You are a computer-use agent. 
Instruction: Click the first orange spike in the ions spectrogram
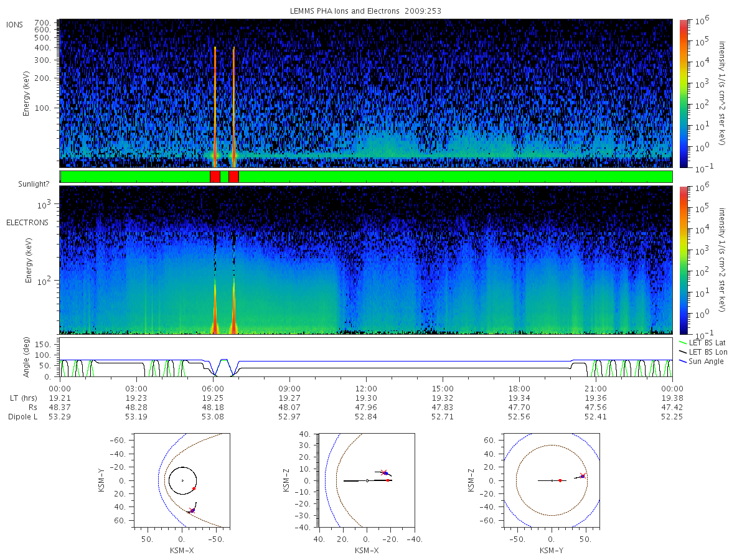[215, 106]
